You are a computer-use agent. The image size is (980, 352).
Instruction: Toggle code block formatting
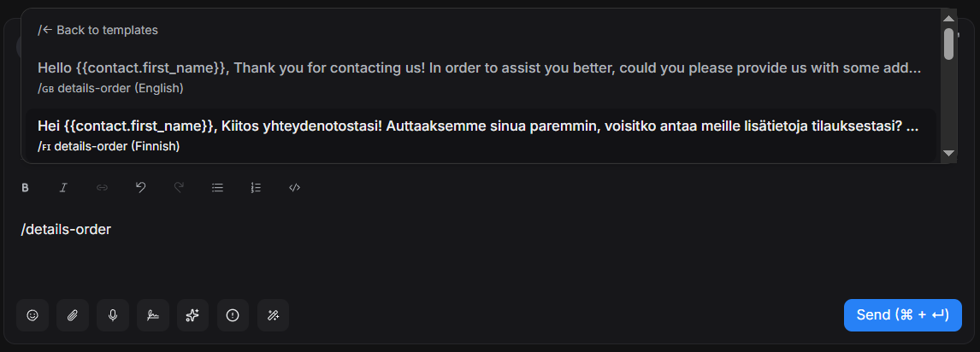pos(294,187)
